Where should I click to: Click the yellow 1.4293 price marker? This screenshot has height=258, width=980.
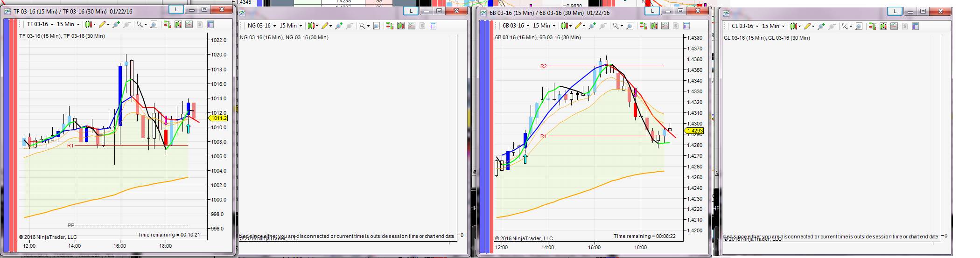(x=694, y=131)
